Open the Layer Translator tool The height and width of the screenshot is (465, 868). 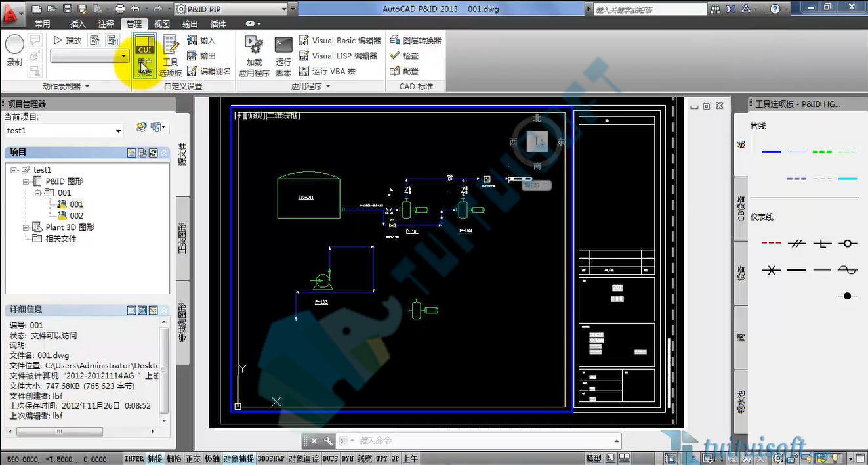(x=415, y=40)
